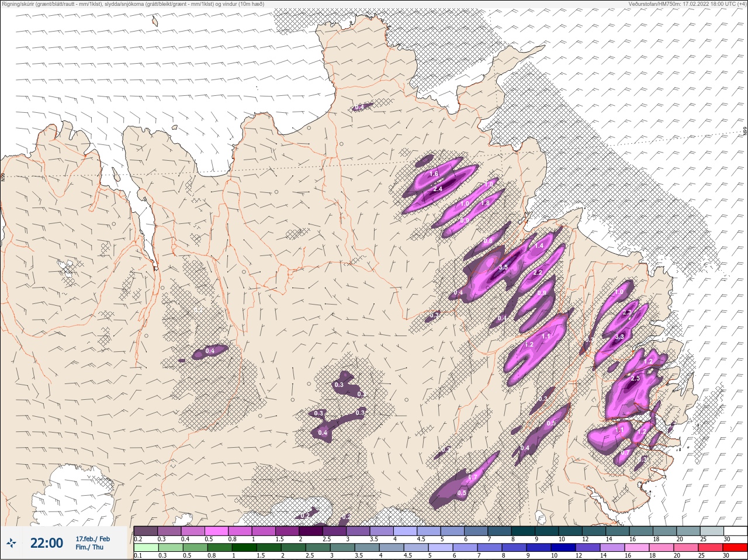Select bottom legend swatch between 18 and 20
Screen dimensions: 748x560
pos(662,548)
